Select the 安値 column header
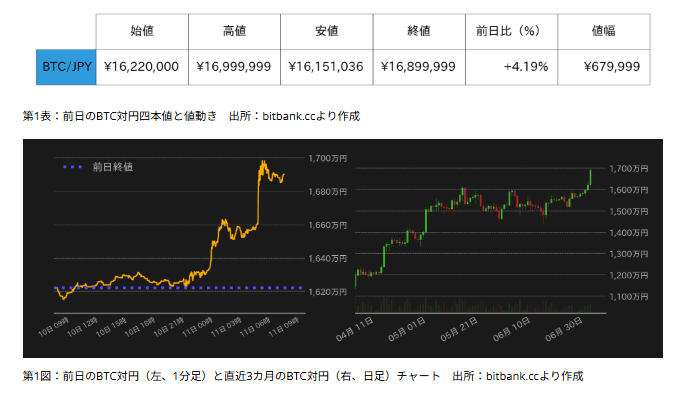 326,32
